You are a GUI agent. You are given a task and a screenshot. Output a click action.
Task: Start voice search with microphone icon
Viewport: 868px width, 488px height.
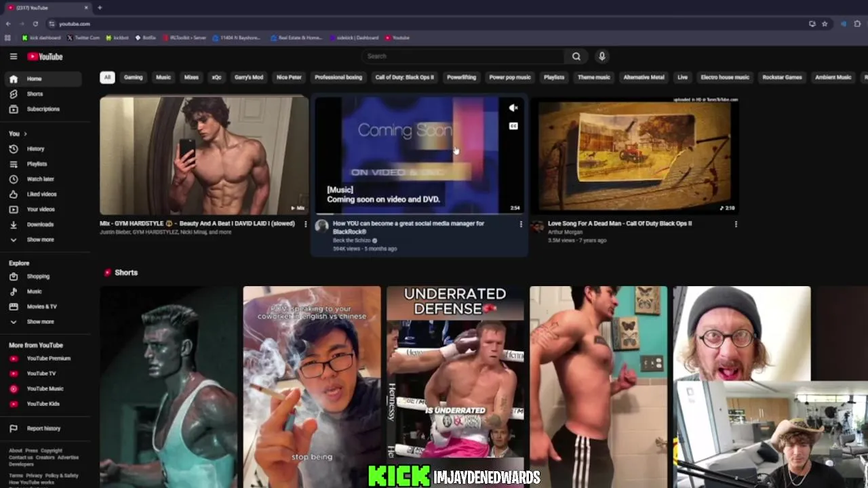click(x=601, y=56)
